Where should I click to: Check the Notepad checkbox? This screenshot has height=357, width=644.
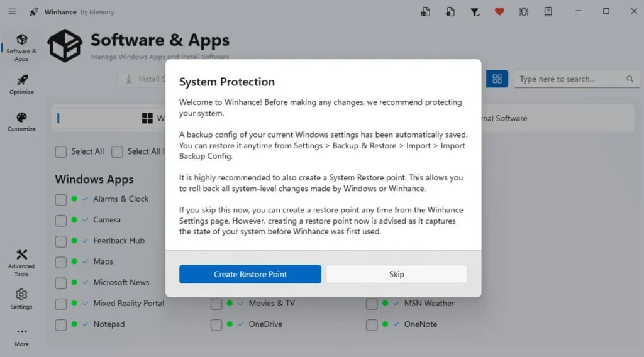click(x=61, y=325)
